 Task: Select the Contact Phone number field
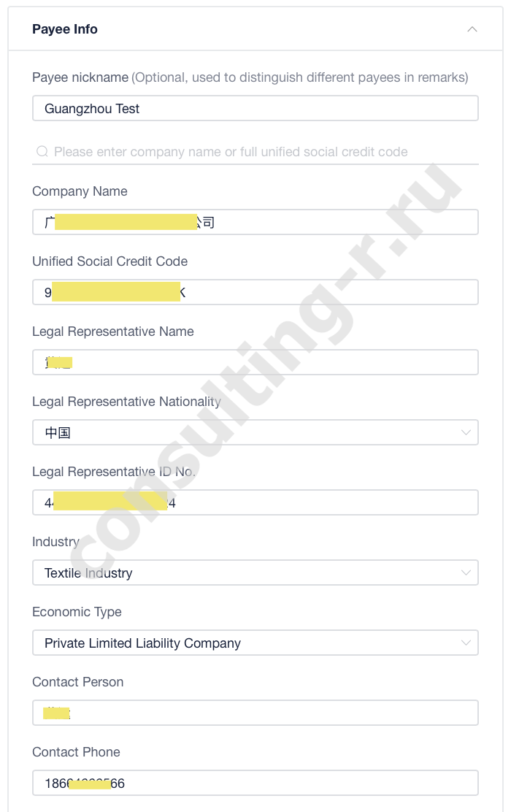(255, 783)
